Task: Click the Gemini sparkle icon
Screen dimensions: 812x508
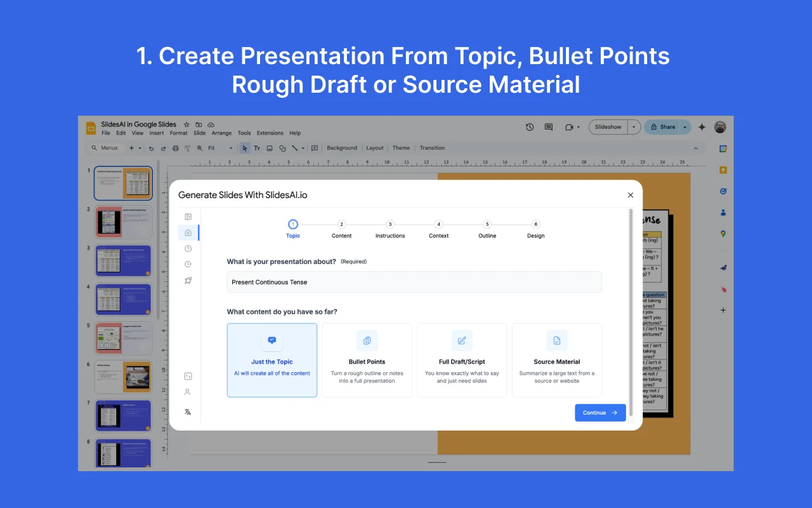Action: coord(702,127)
